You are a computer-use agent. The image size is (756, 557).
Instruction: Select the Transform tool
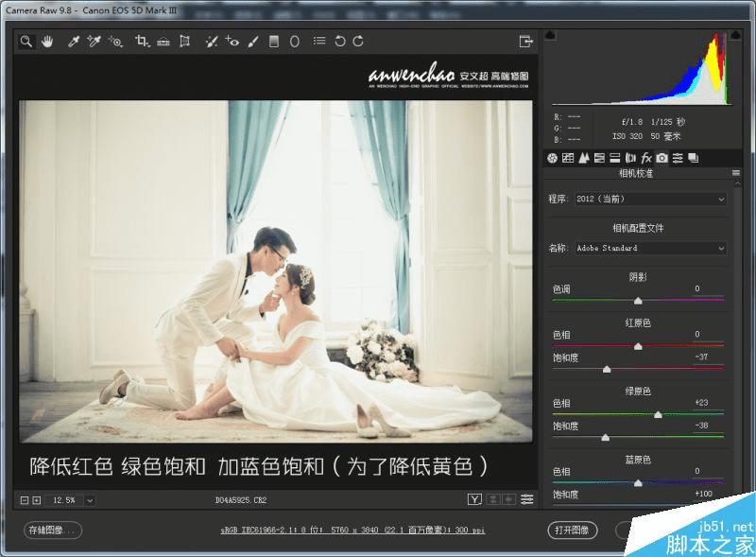click(184, 42)
